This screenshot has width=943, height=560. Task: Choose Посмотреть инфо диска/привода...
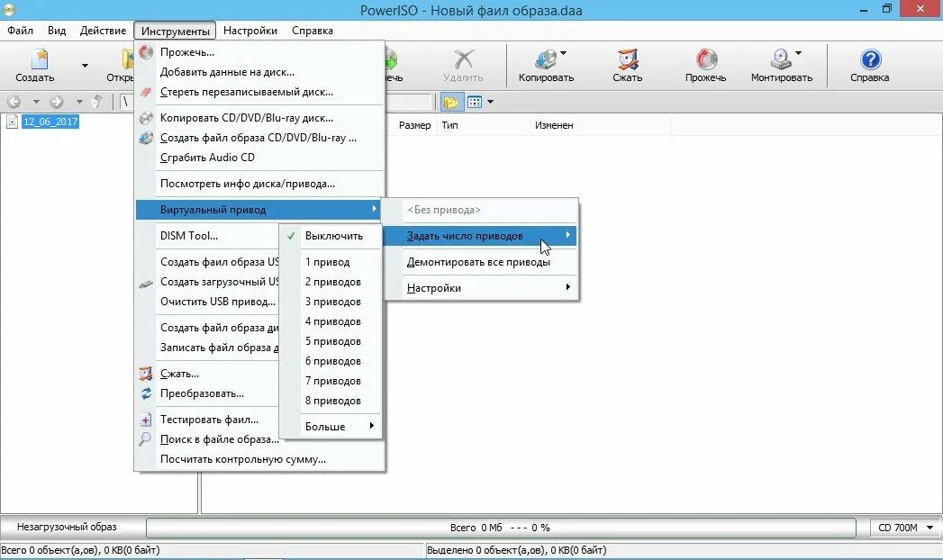click(x=259, y=184)
